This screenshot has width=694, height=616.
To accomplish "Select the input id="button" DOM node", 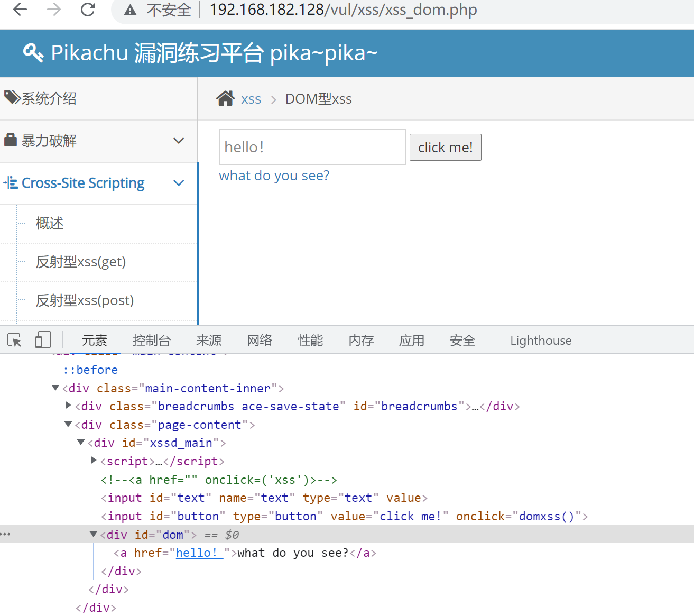I will 344,516.
